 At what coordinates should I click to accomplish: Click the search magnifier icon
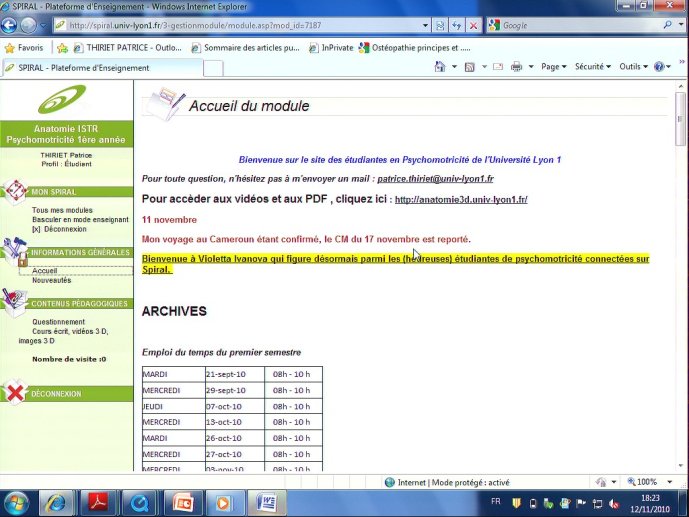click(x=667, y=25)
